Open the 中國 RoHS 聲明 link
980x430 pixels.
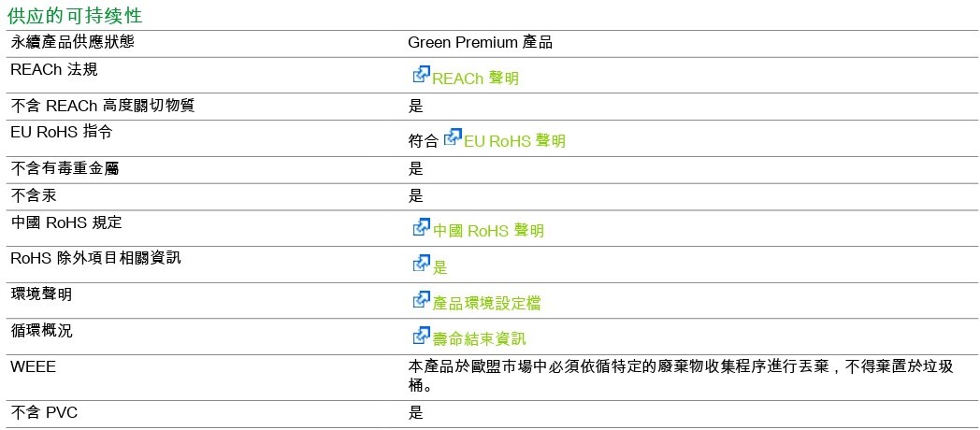tap(488, 231)
